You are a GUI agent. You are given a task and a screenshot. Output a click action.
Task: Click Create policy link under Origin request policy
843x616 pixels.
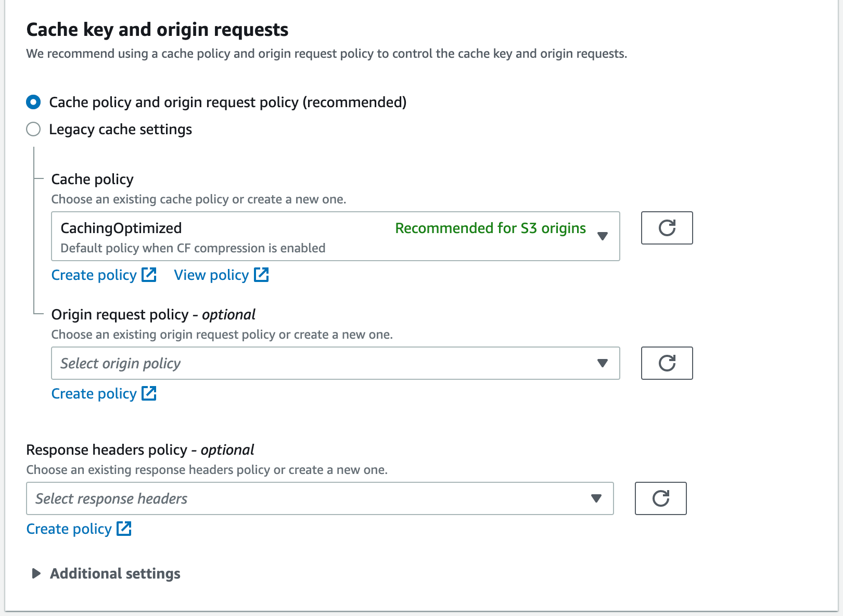click(x=94, y=393)
